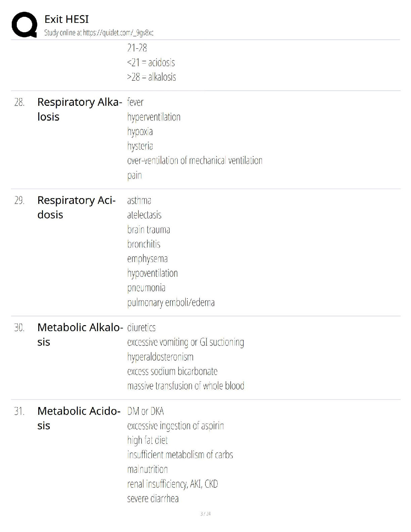Click the DM or DKA line

pyautogui.click(x=145, y=411)
